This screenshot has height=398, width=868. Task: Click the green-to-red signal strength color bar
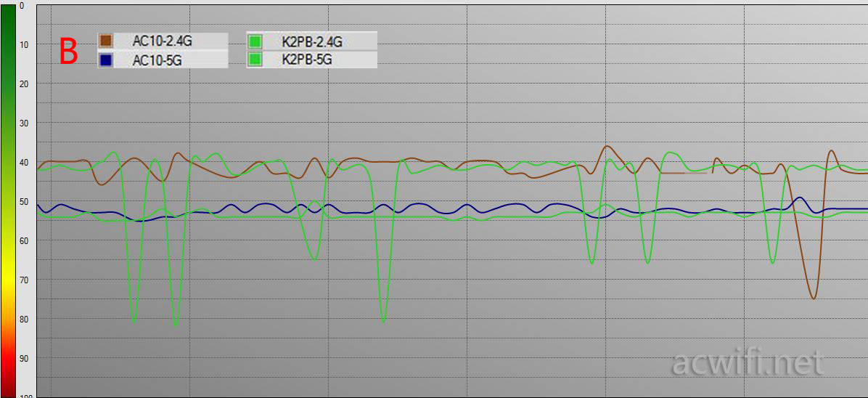point(8,201)
